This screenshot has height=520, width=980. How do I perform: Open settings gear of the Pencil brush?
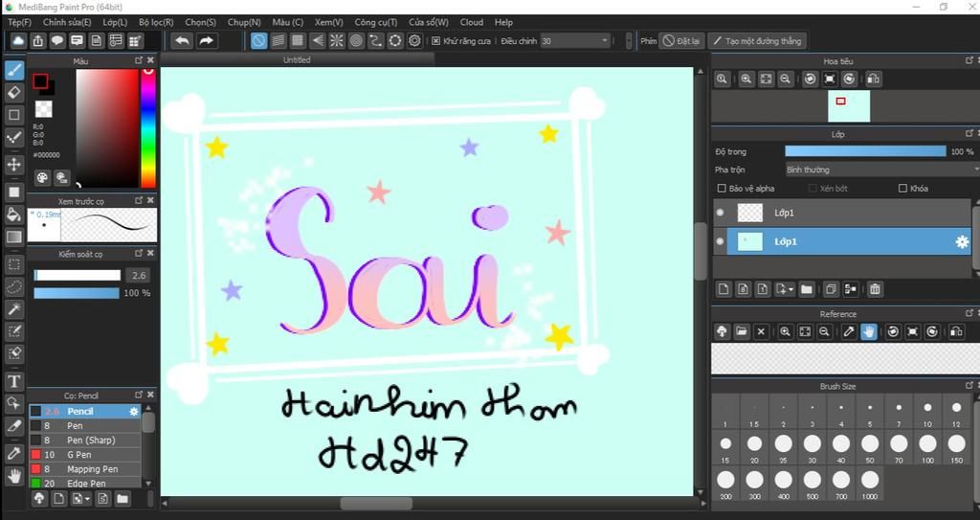[134, 411]
